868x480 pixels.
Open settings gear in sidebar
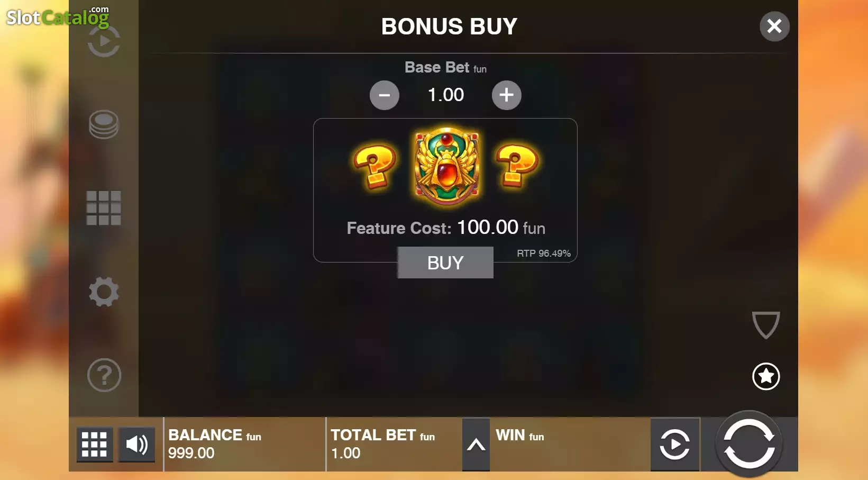[104, 292]
